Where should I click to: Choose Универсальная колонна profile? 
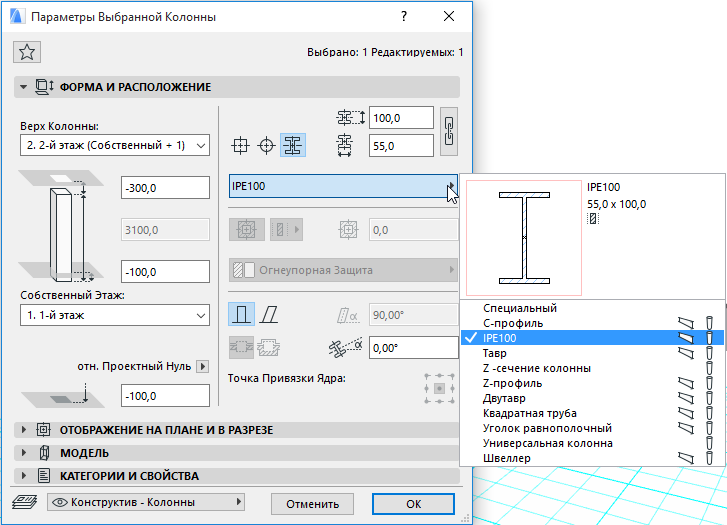coord(592,443)
